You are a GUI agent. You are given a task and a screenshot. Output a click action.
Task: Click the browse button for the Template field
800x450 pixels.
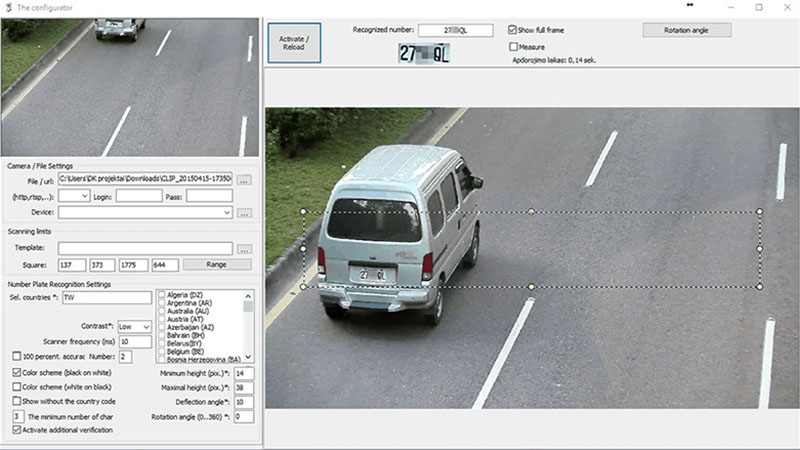244,248
